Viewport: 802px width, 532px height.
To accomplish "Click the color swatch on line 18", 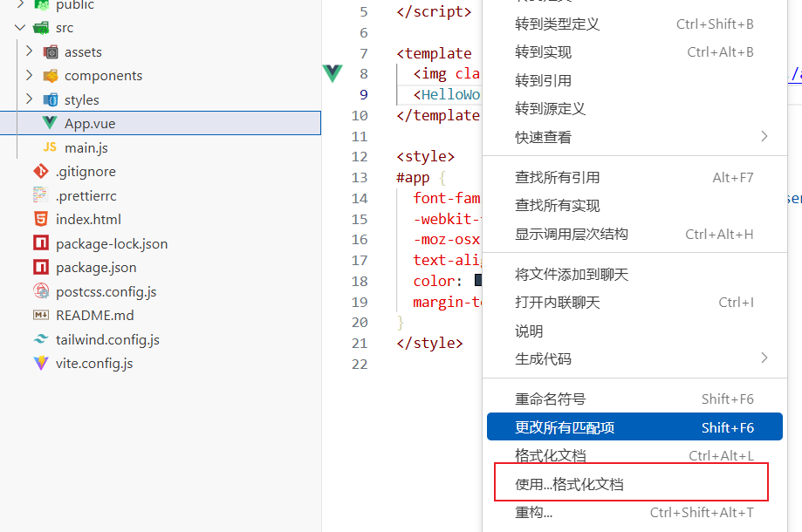I will click(x=478, y=280).
